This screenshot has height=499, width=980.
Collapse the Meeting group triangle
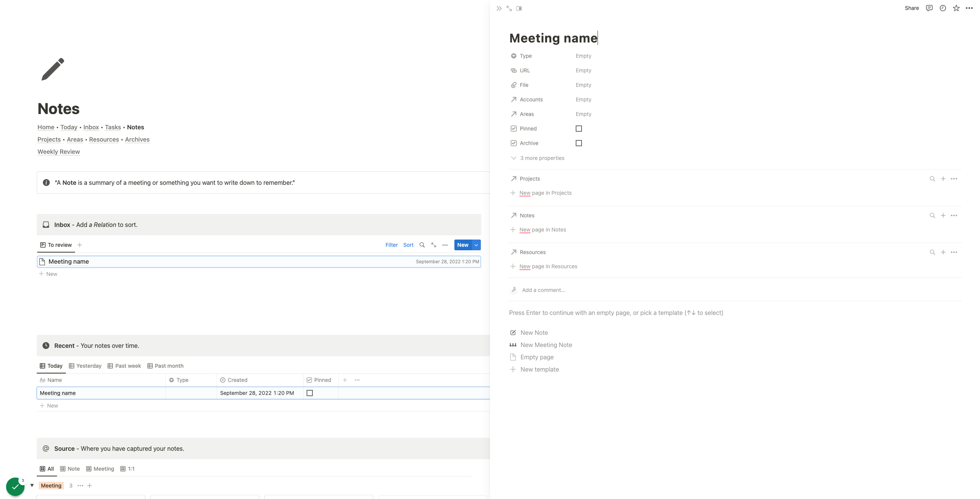point(32,486)
